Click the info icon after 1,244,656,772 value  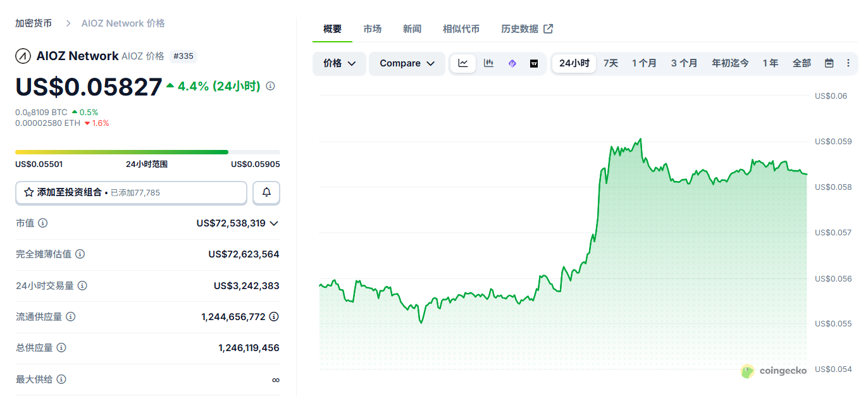click(274, 317)
